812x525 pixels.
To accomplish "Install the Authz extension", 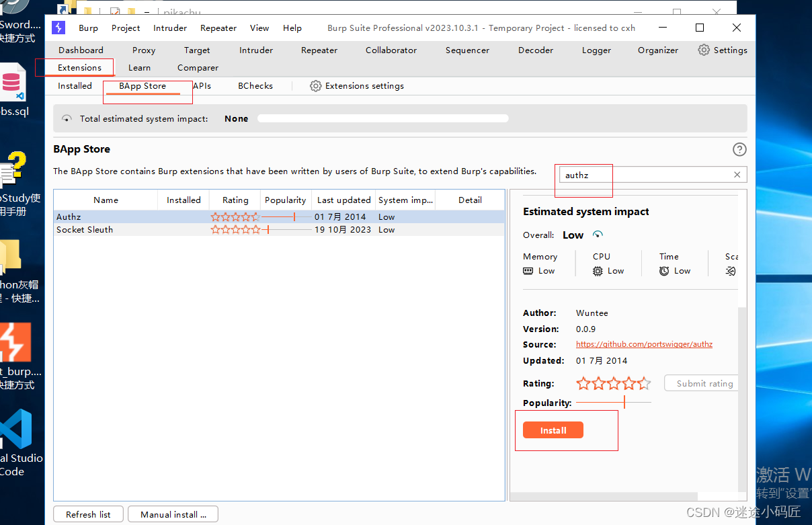I will pyautogui.click(x=553, y=430).
